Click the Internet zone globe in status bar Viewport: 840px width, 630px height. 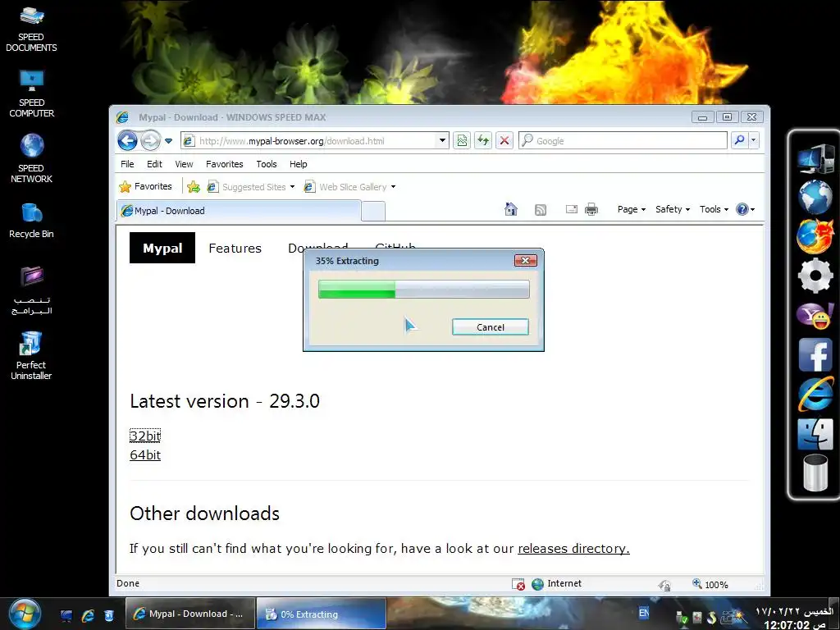click(537, 584)
